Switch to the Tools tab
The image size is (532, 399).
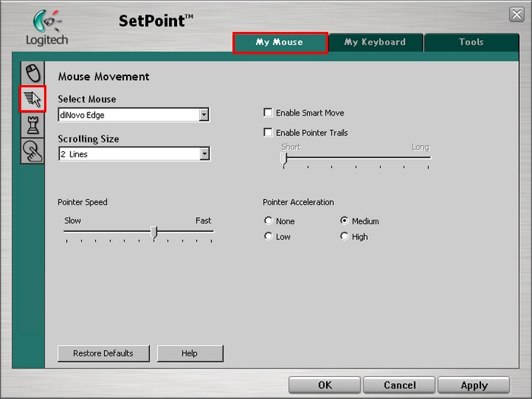pyautogui.click(x=471, y=43)
